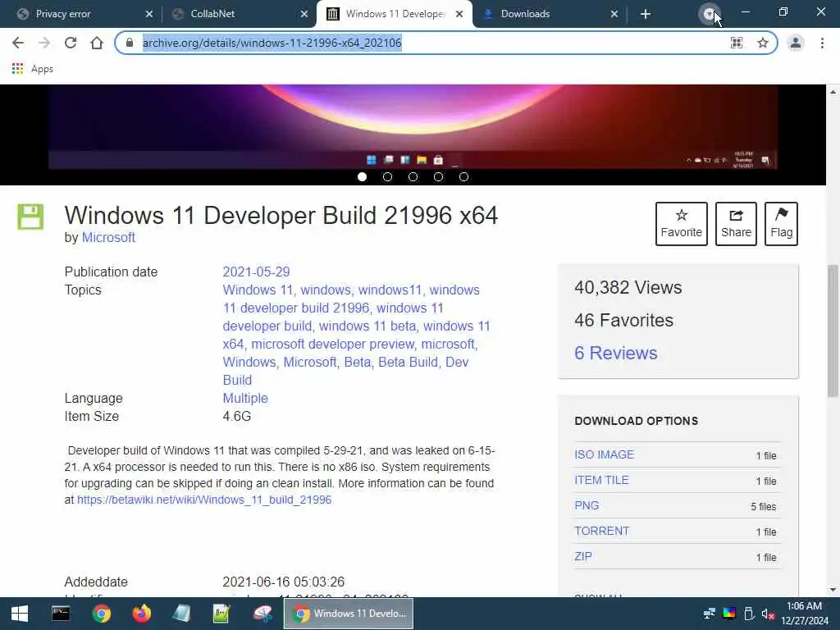Open the taskbar clock and date

tap(804, 614)
